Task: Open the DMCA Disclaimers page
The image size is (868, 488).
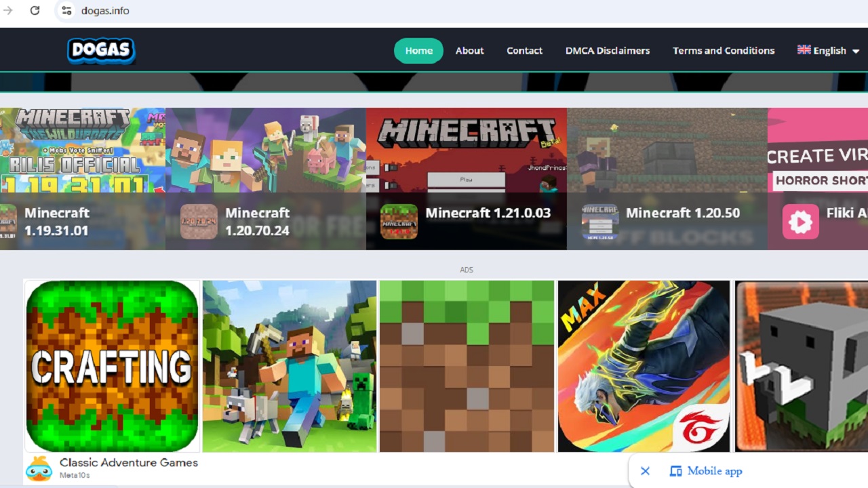Action: (608, 50)
